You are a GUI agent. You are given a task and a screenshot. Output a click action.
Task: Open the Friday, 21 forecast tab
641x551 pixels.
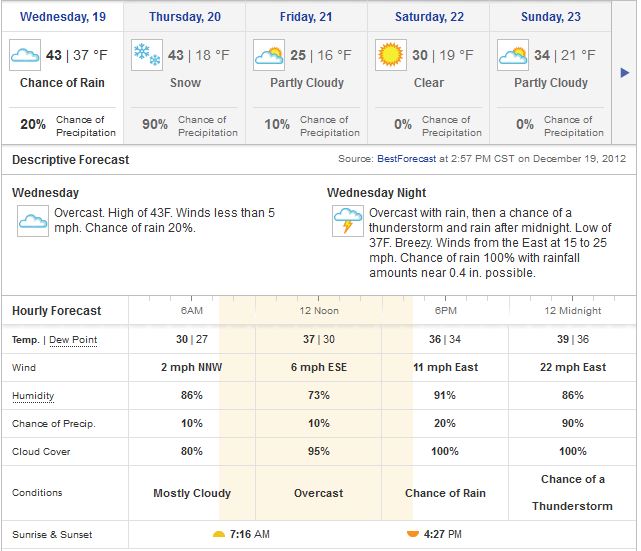[x=306, y=17]
